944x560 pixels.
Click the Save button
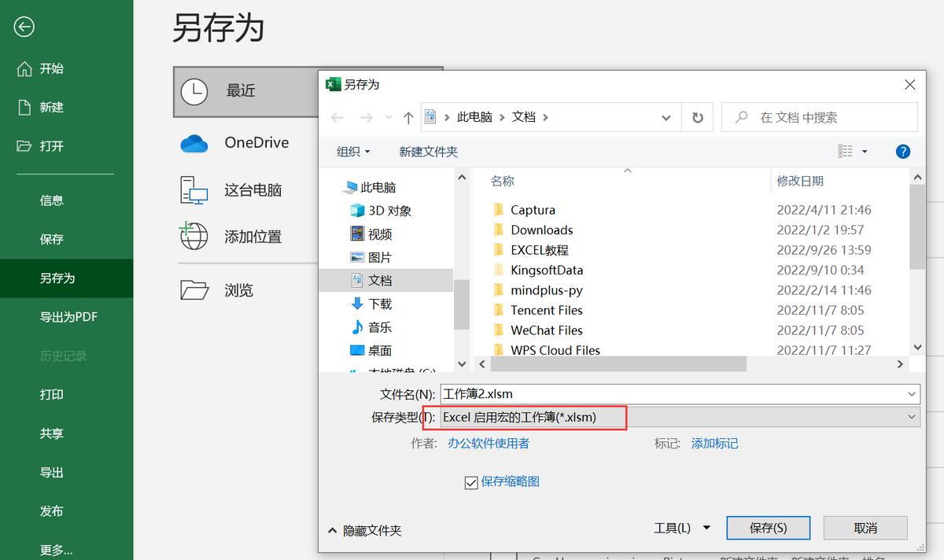[768, 528]
